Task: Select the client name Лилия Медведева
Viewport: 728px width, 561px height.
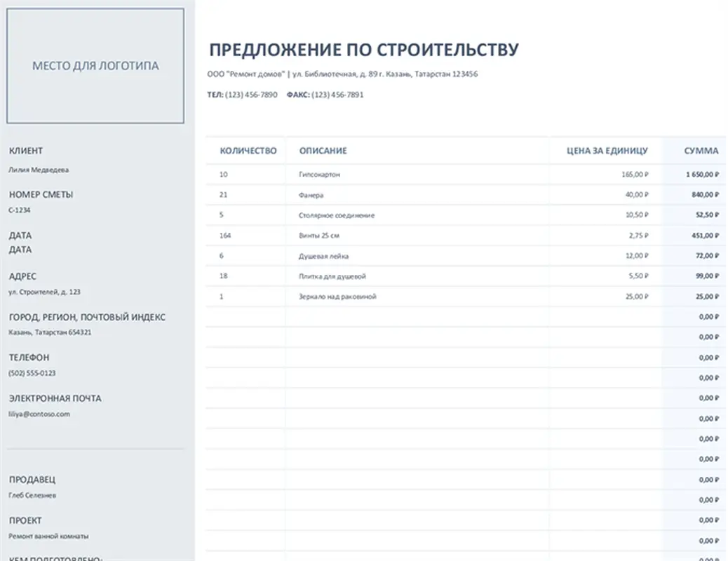Action: pos(38,169)
